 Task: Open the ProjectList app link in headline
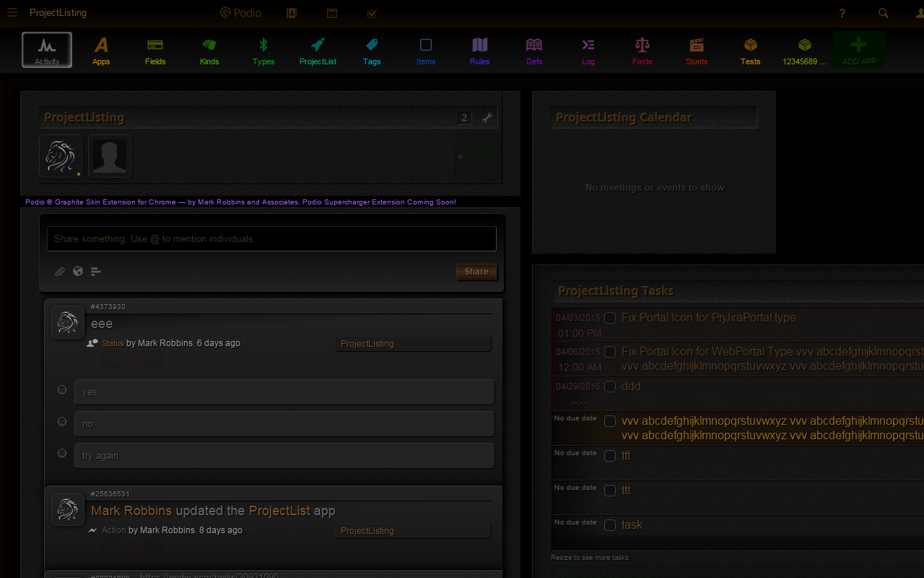[x=279, y=511]
